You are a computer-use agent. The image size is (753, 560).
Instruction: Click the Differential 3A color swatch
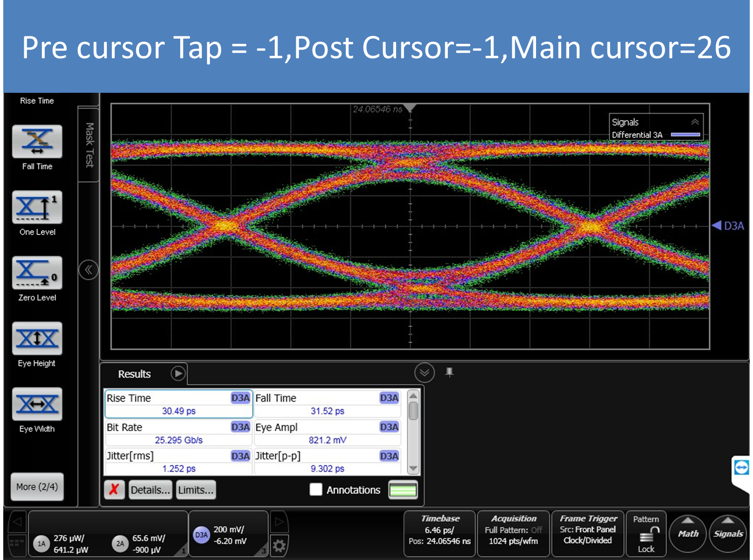[685, 135]
